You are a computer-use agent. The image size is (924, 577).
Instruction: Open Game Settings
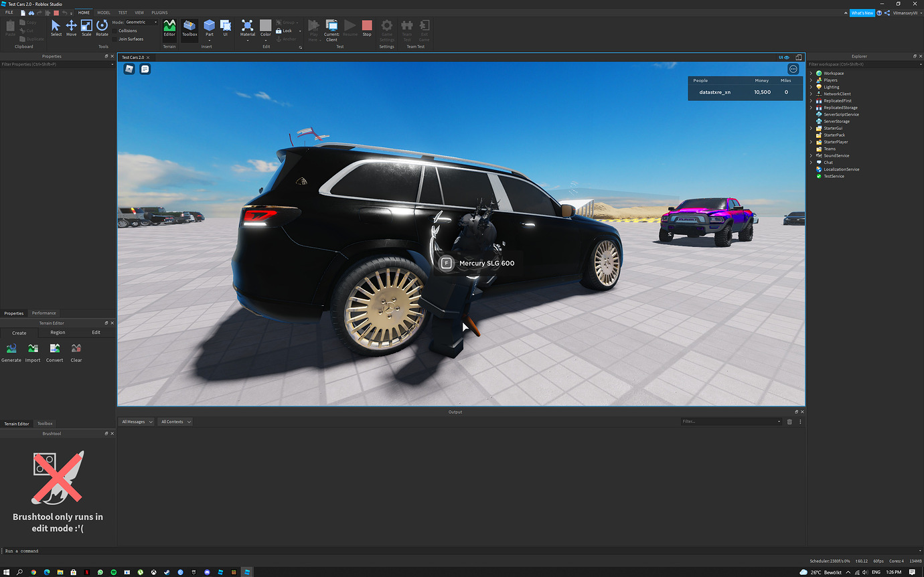click(387, 27)
